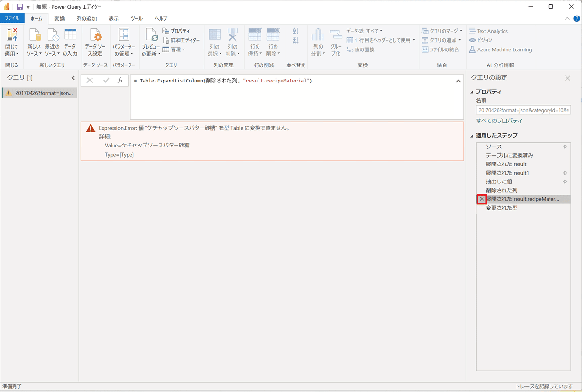The height and width of the screenshot is (392, 582).
Task: Collapse the ribbon with the caret
Action: [x=568, y=18]
